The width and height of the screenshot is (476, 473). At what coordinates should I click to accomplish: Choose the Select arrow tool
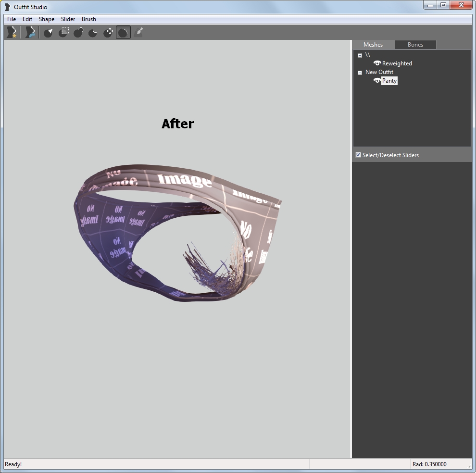[x=49, y=32]
